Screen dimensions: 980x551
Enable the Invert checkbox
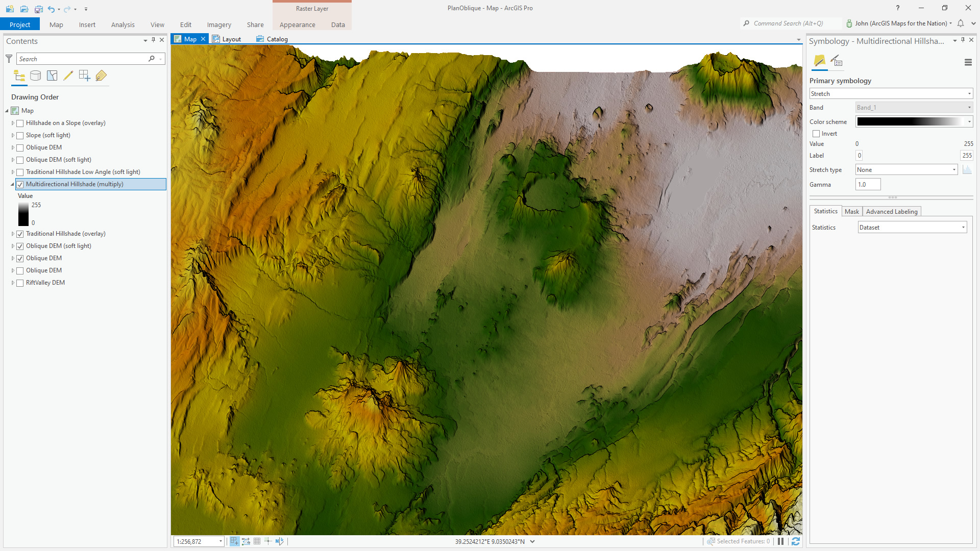point(816,134)
